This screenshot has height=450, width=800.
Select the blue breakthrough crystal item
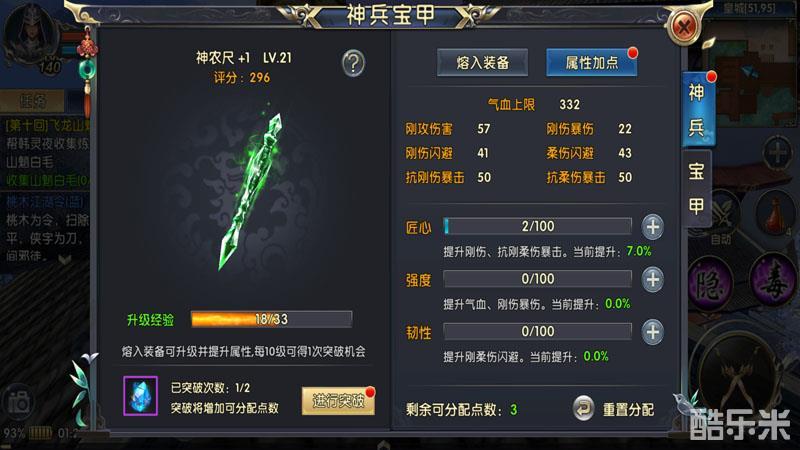[x=140, y=396]
